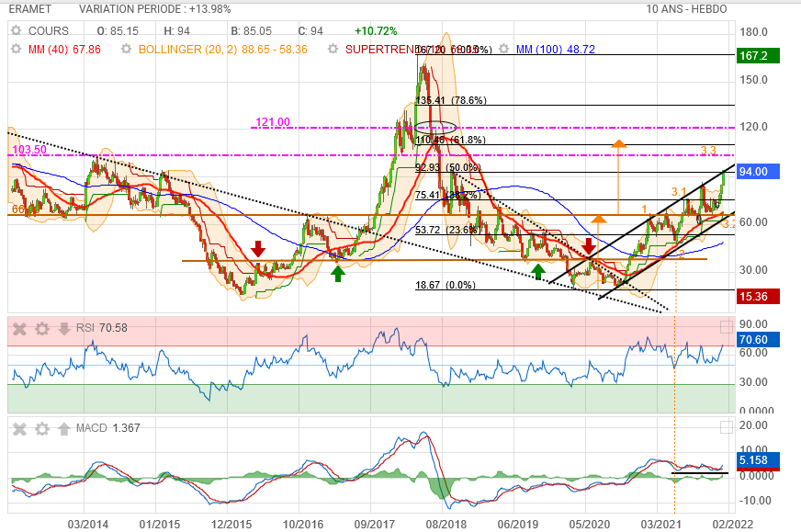
Task: Move RSI panel down arrow
Action: coord(64,328)
